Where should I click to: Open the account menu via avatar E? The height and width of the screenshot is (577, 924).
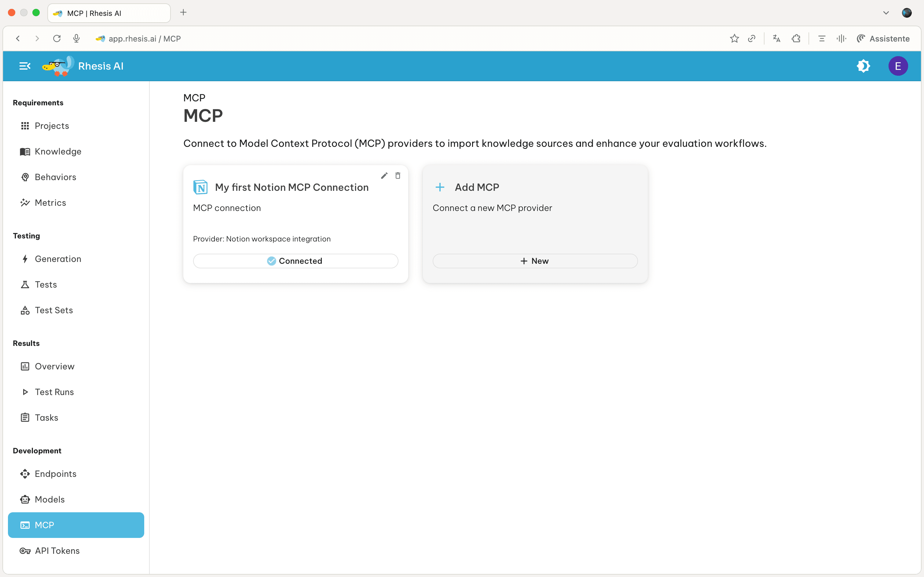[898, 66]
